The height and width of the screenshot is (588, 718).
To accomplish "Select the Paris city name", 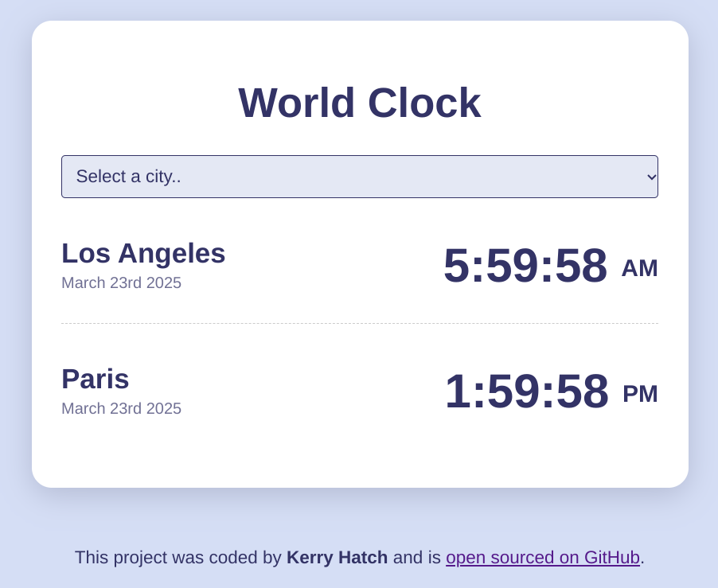I will point(95,380).
